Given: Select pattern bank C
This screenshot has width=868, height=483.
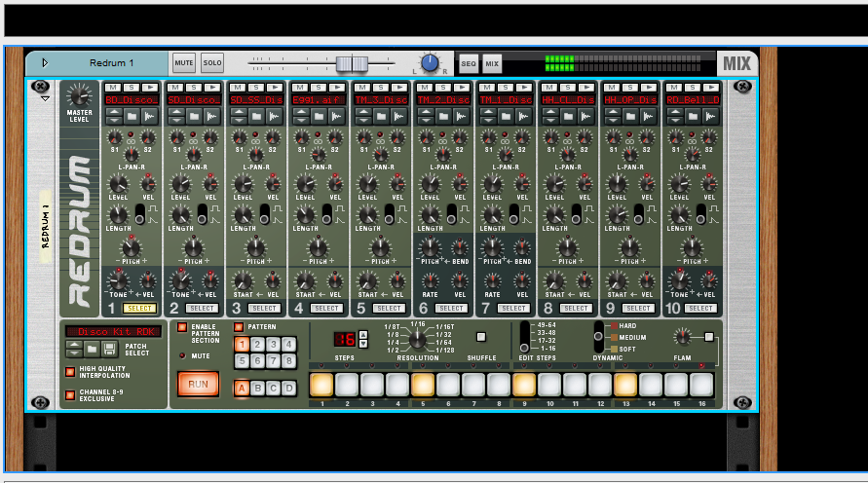Looking at the screenshot, I should (x=274, y=389).
